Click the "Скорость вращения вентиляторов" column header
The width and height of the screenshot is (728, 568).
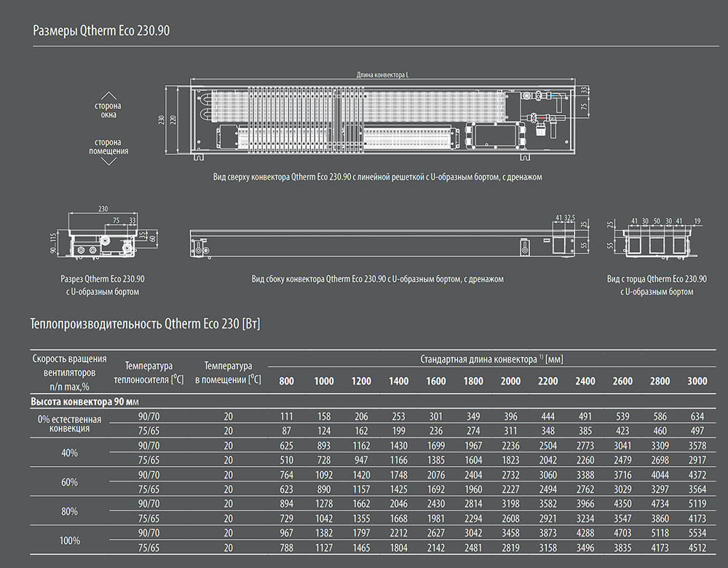pos(70,372)
